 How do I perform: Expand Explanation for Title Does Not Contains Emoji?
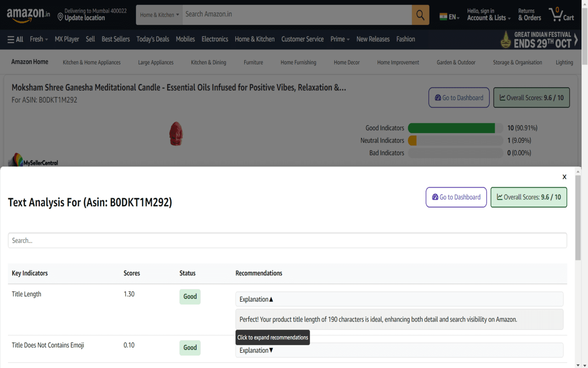pos(399,350)
